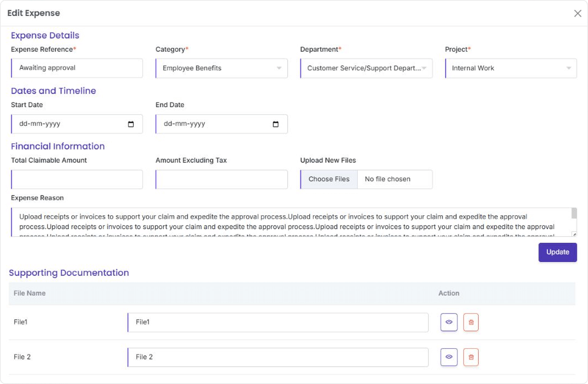
Task: Focus the Expense Reference input field
Action: click(77, 69)
